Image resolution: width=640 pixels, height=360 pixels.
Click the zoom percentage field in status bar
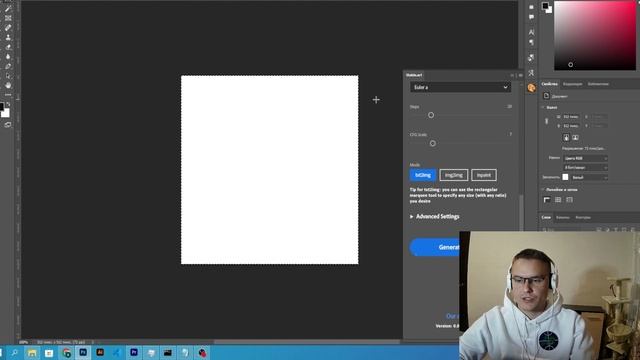click(x=23, y=342)
